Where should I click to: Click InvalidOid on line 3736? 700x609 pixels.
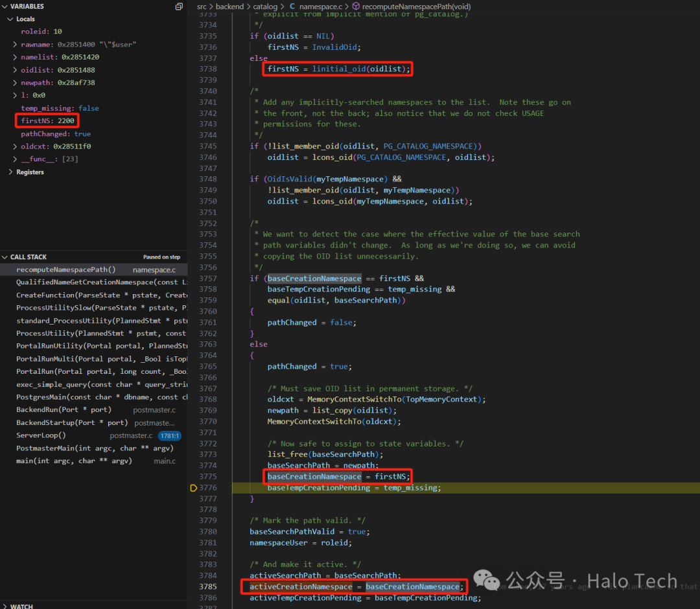(x=334, y=47)
